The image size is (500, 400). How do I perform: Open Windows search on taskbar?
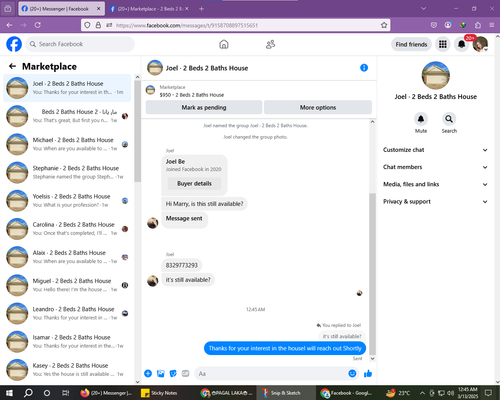pos(28,393)
